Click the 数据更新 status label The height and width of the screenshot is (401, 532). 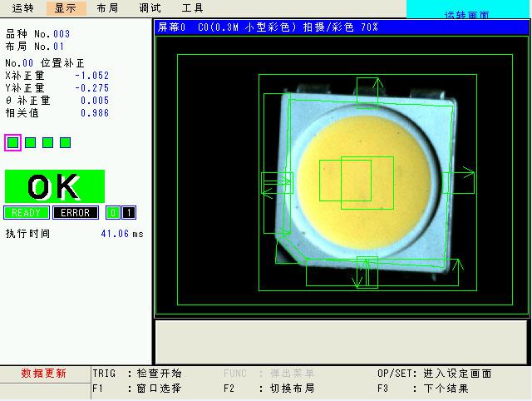point(43,374)
